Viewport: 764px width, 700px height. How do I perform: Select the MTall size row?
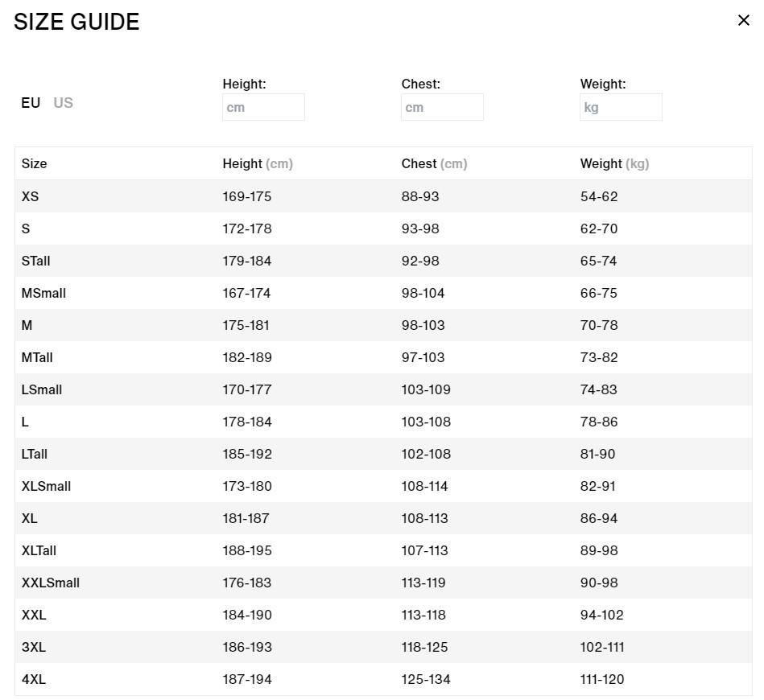37,357
